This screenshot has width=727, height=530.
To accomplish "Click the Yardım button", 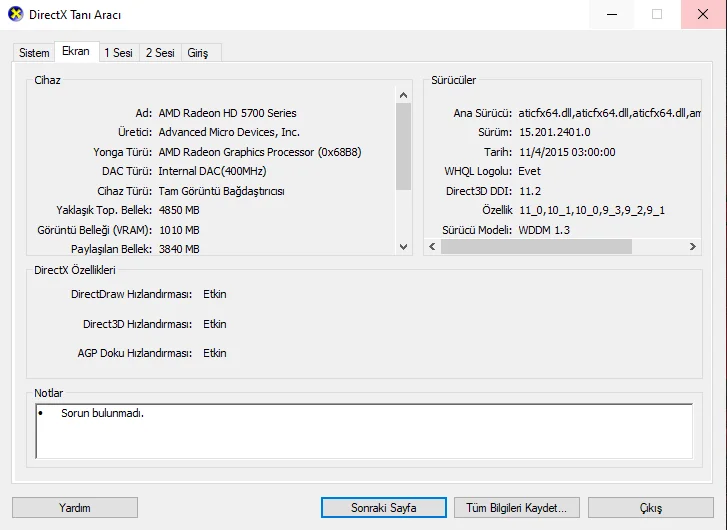I will [x=75, y=508].
